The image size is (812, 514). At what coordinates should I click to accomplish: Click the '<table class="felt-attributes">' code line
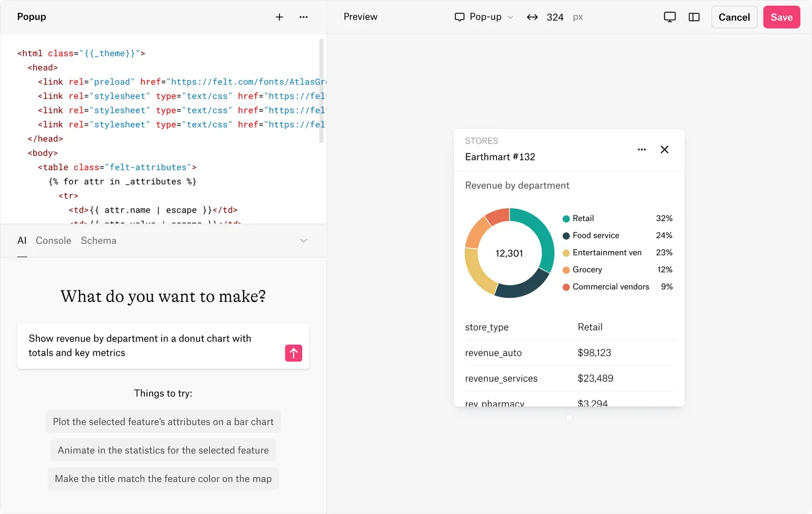(x=117, y=167)
